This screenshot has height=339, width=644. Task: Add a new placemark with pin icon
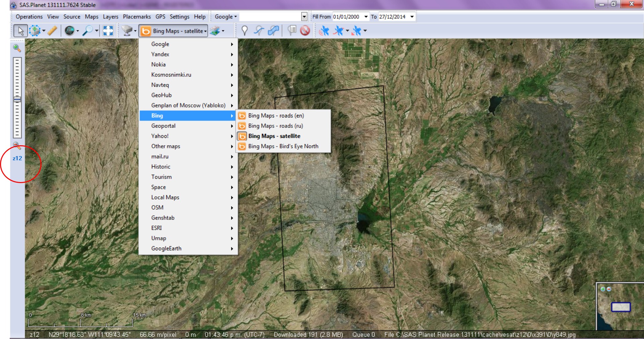[x=245, y=31]
